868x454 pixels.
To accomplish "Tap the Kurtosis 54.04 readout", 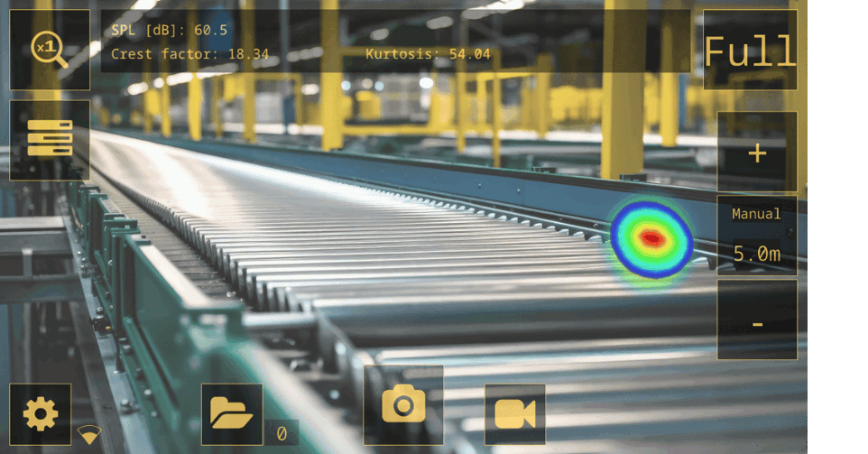I will pos(428,54).
